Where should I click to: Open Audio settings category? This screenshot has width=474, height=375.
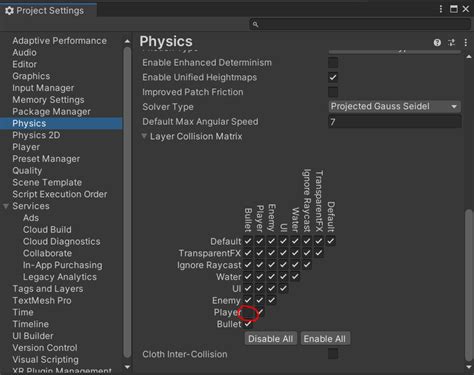click(x=24, y=52)
